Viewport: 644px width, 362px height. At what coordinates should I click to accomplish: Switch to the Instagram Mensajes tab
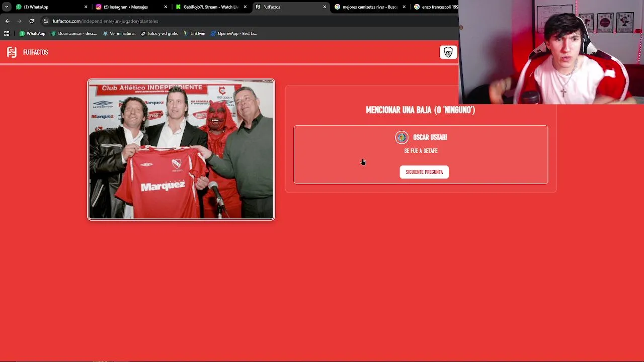click(x=131, y=7)
